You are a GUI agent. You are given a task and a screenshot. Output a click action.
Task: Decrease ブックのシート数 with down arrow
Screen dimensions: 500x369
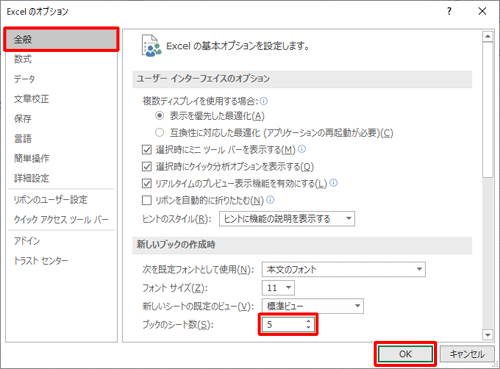[x=308, y=328]
